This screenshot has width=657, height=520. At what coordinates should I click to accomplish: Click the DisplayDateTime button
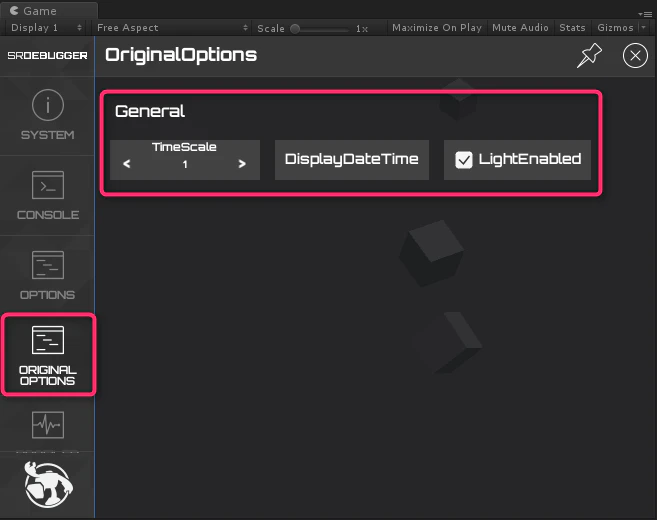pyautogui.click(x=352, y=160)
